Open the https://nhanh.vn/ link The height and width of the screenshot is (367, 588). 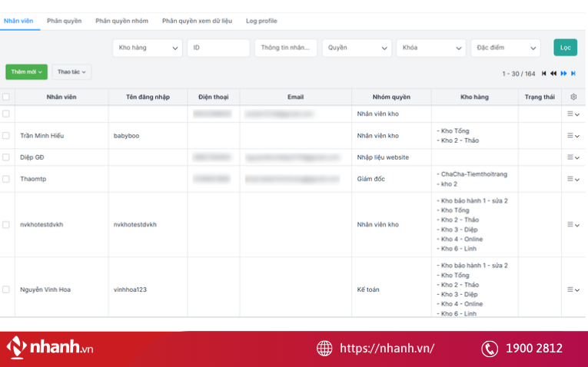tap(387, 349)
